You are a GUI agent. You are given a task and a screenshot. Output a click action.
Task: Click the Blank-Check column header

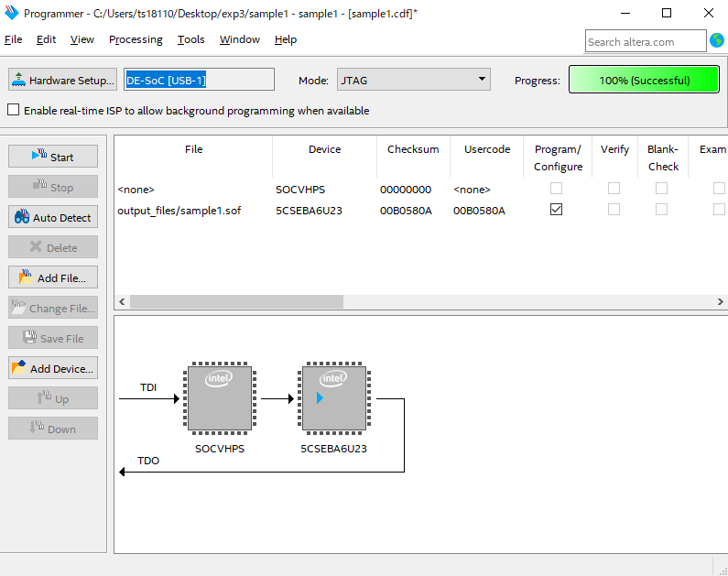[x=663, y=158]
